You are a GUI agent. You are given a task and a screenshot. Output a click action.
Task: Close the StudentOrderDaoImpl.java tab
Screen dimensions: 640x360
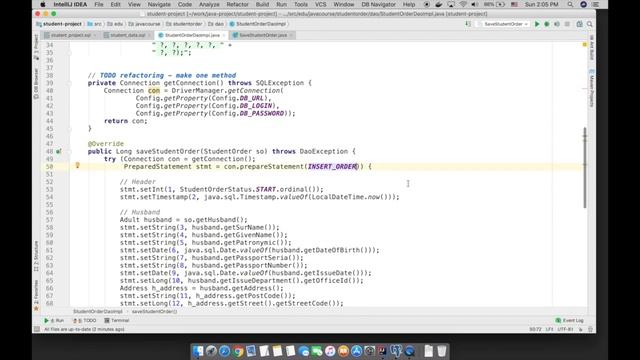(x=224, y=36)
